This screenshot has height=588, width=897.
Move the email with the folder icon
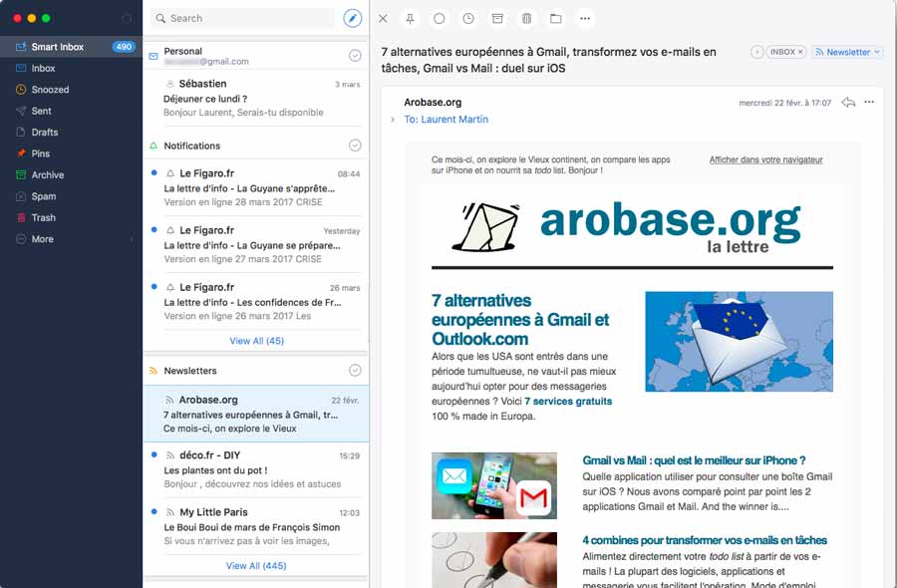(555, 18)
